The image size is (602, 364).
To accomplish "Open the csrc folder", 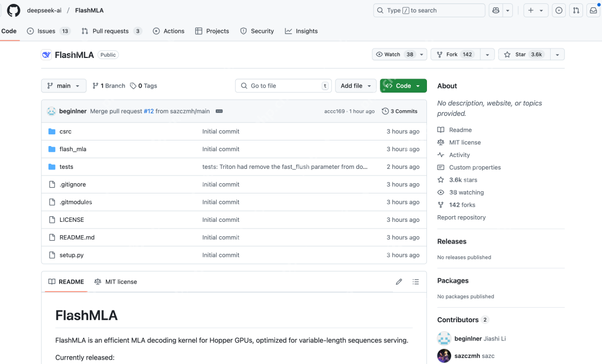I will (65, 132).
